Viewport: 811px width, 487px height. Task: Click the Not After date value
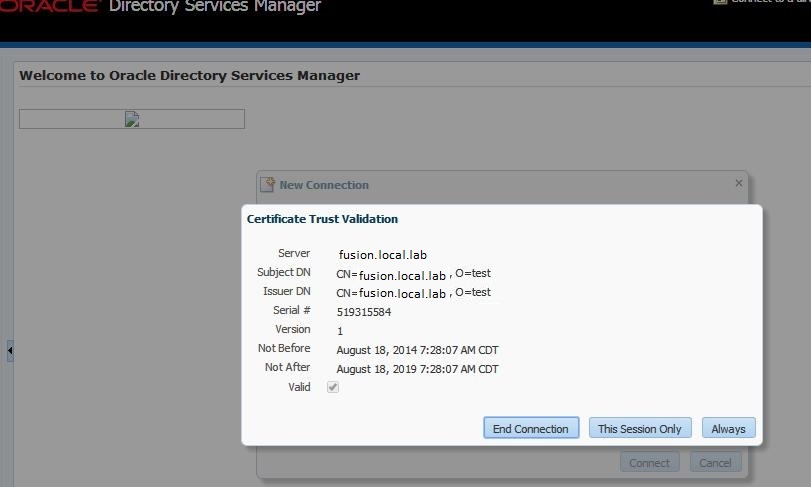[417, 369]
